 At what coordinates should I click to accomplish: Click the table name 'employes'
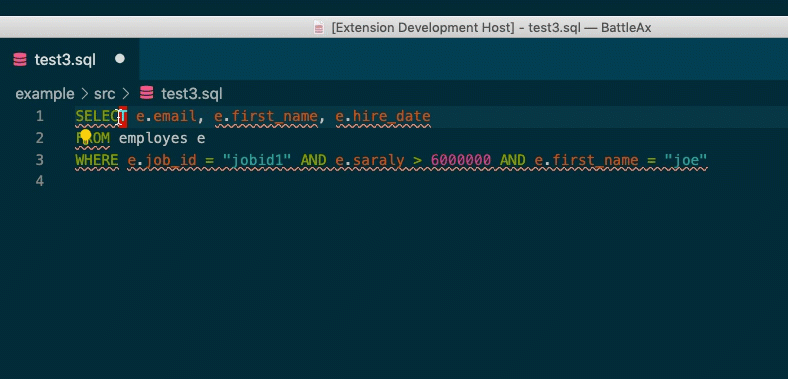153,138
